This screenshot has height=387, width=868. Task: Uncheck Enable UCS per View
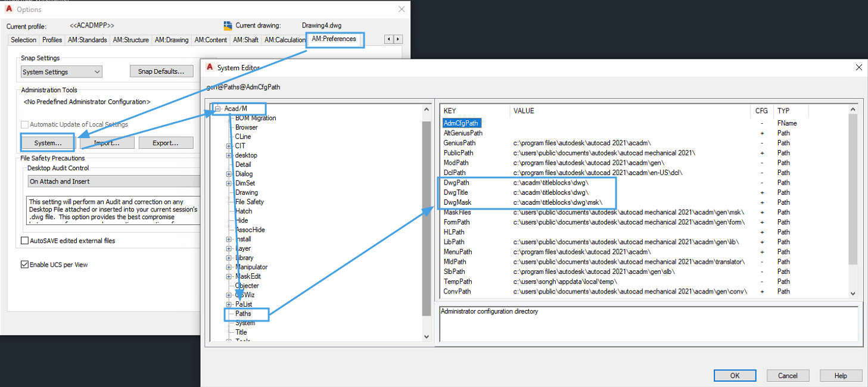pos(24,264)
